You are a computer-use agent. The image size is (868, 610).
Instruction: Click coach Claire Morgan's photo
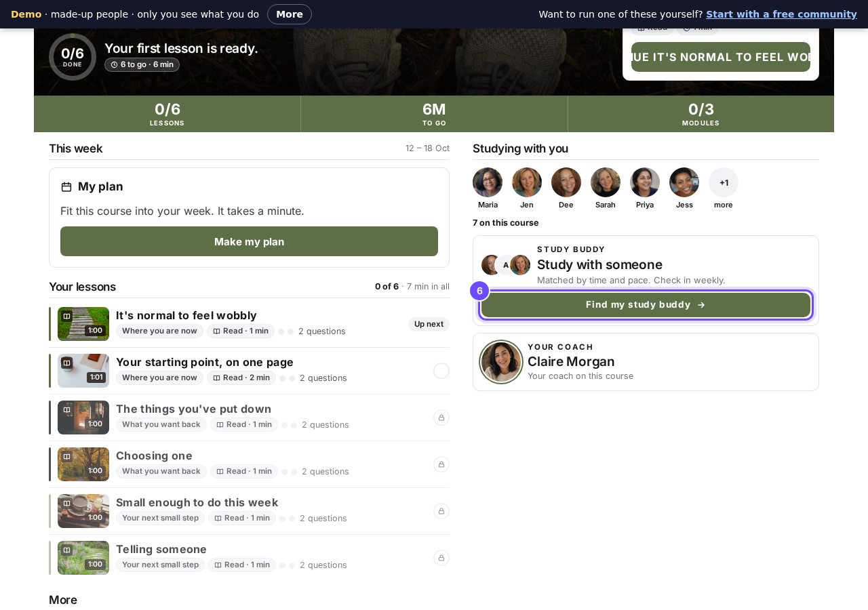[501, 362]
